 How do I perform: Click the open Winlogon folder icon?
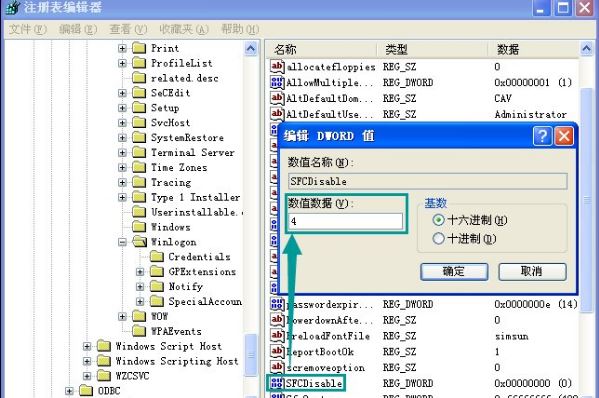click(139, 242)
